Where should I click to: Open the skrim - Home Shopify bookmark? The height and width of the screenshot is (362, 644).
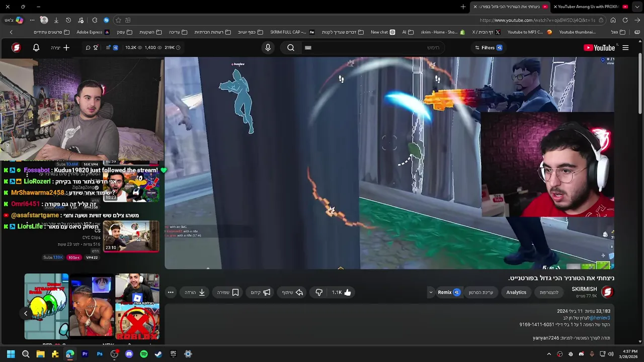pyautogui.click(x=443, y=32)
